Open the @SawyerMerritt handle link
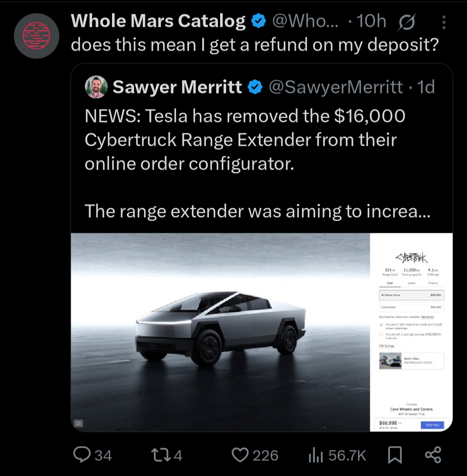467x476 pixels. point(336,87)
